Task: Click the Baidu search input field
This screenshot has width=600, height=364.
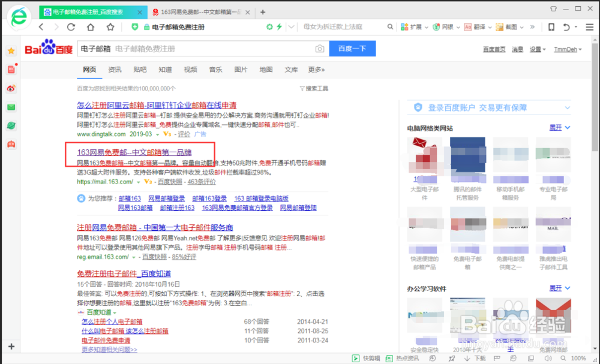Action: point(203,49)
